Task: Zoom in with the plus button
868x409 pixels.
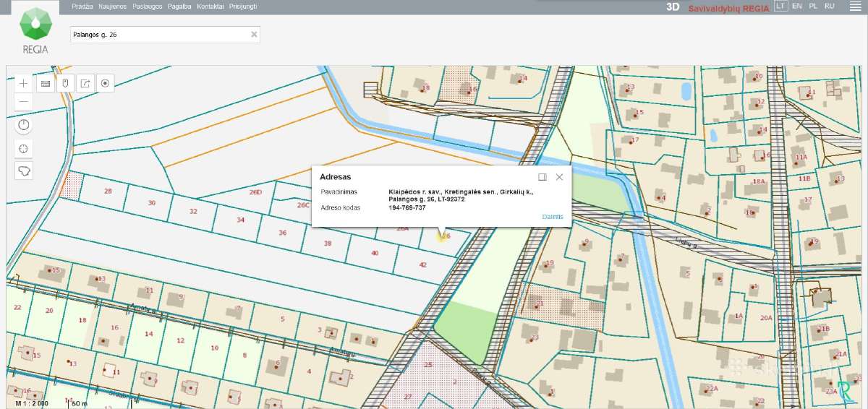Action: (x=24, y=84)
